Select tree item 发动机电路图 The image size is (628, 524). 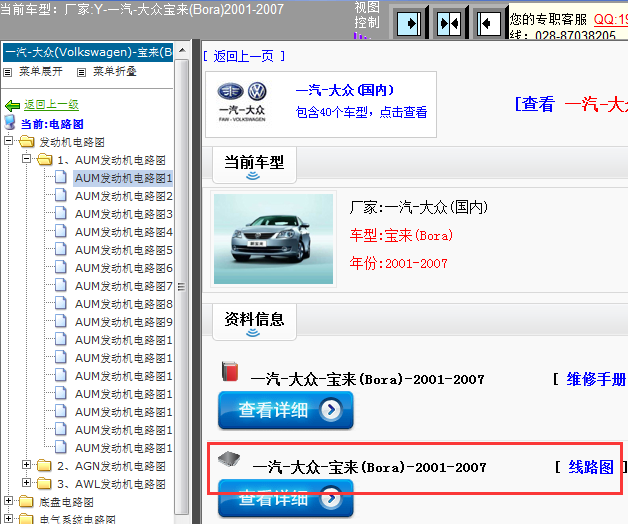tap(72, 142)
